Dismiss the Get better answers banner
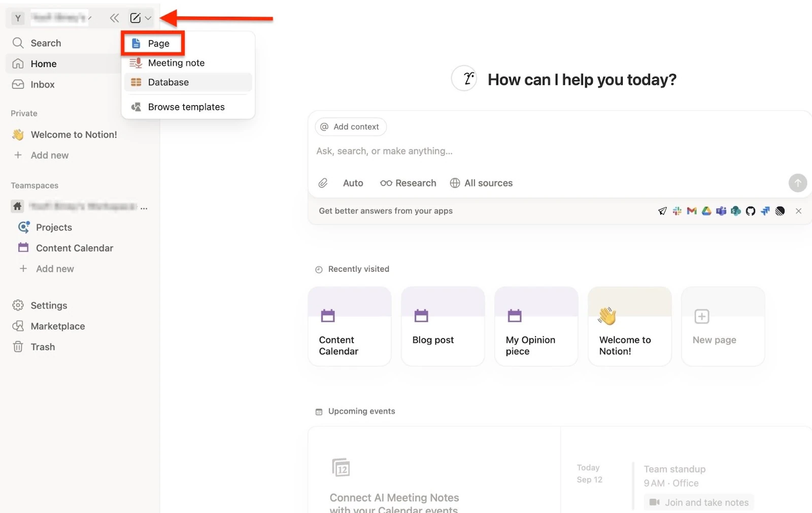The image size is (812, 513). 798,211
